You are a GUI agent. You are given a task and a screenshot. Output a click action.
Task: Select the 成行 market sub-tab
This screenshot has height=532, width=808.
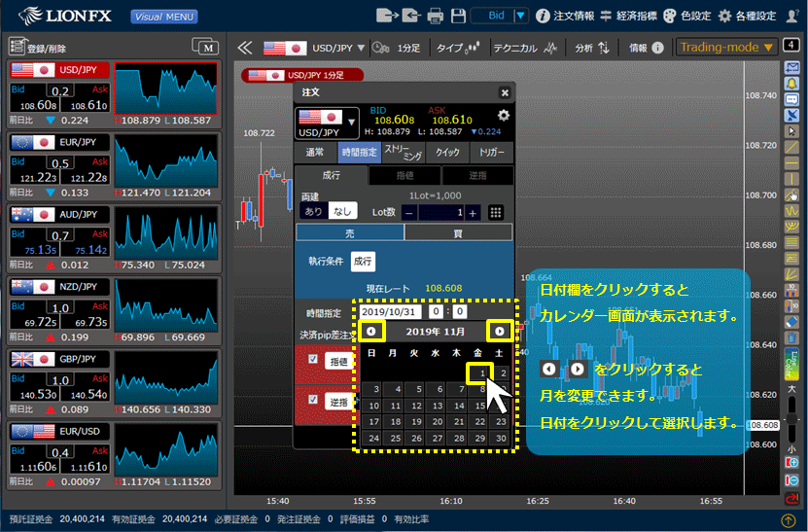(x=332, y=175)
